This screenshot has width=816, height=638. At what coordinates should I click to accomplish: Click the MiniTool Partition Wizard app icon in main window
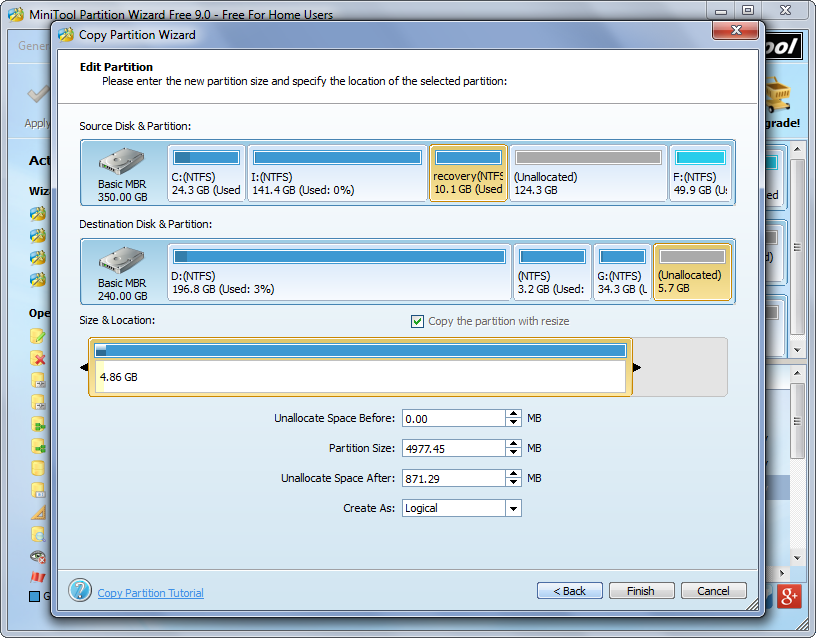pyautogui.click(x=16, y=14)
